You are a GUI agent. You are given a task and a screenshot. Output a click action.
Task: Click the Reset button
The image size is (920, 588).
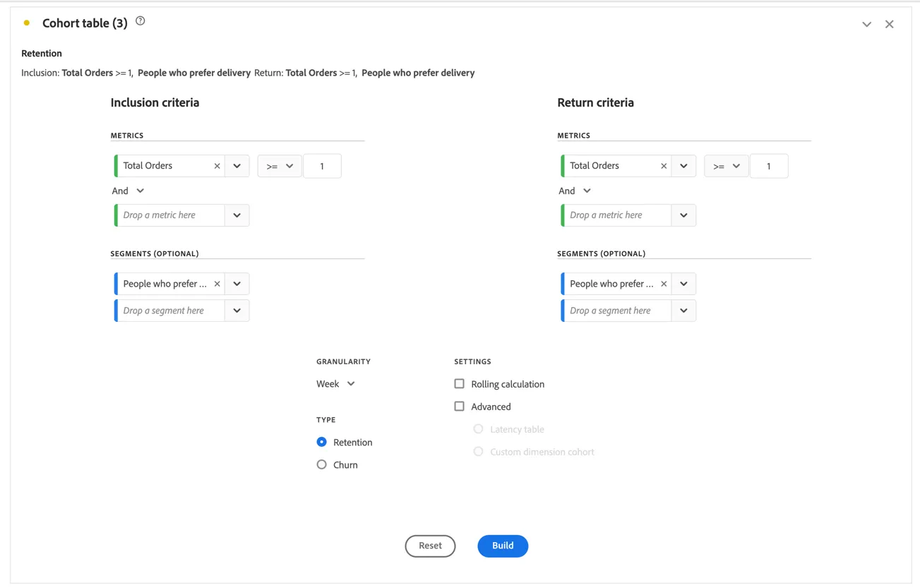tap(430, 546)
